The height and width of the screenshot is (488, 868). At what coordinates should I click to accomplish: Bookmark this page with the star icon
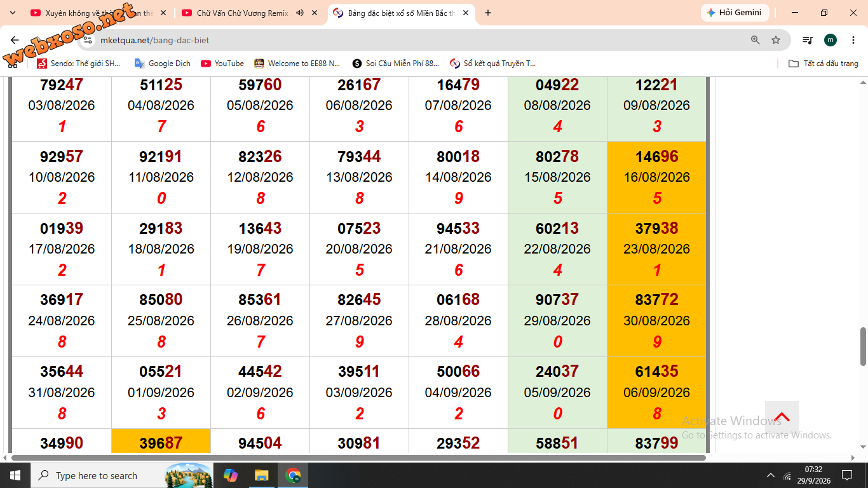tap(776, 40)
